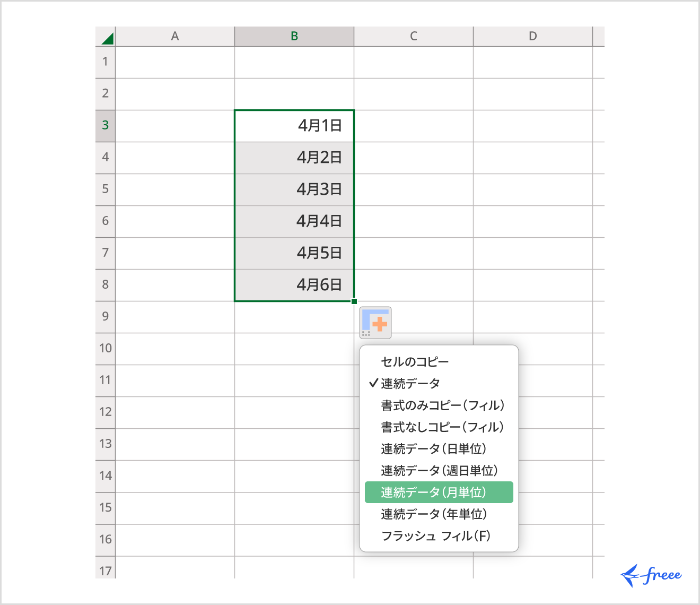Select column B header

294,36
